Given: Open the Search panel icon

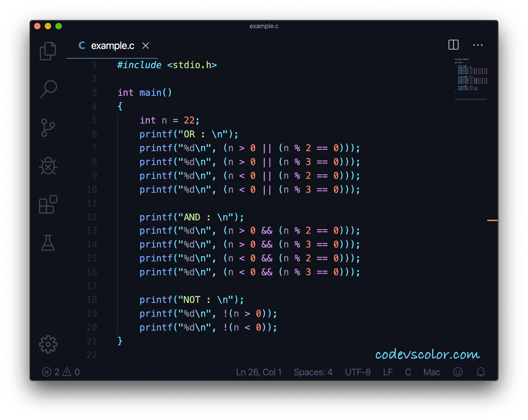Looking at the screenshot, I should point(48,89).
